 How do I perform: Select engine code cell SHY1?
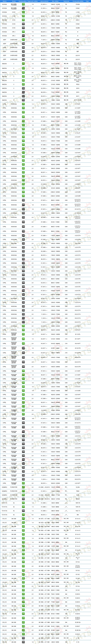pos(78,96)
